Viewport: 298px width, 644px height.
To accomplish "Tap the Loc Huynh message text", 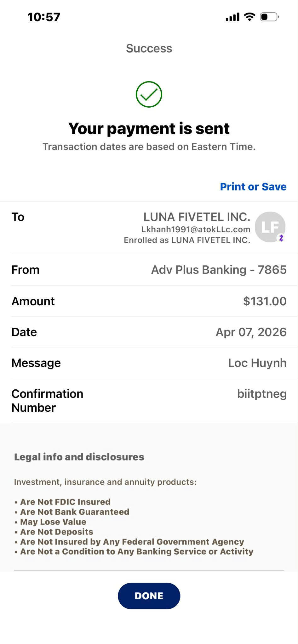I will click(x=257, y=363).
